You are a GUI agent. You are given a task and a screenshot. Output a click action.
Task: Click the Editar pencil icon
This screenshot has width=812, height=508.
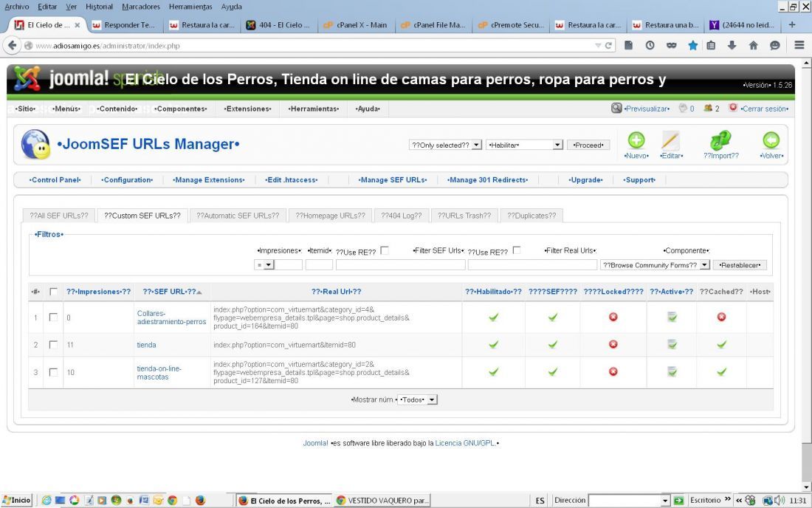tap(670, 140)
